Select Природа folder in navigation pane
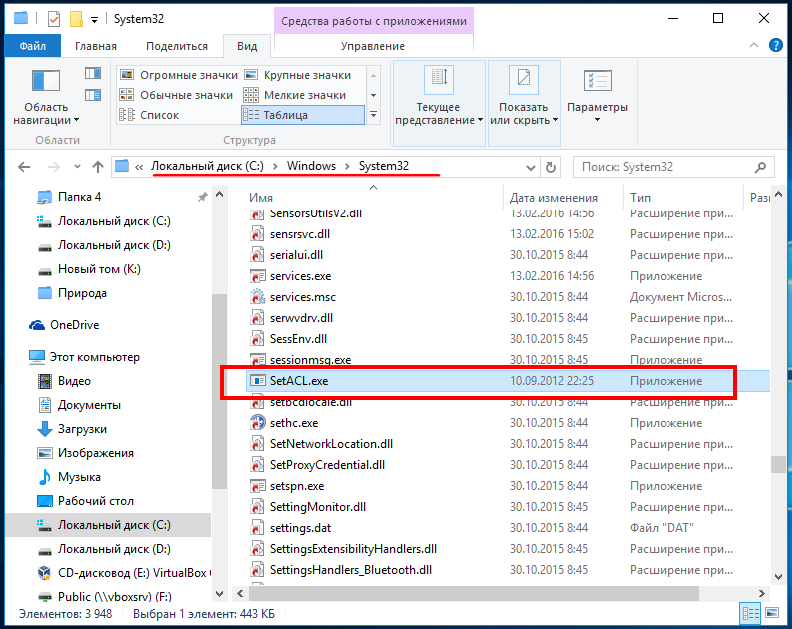 click(x=82, y=293)
